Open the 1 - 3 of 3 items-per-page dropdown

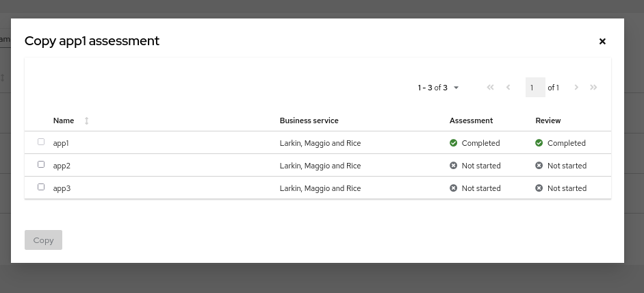(x=439, y=88)
